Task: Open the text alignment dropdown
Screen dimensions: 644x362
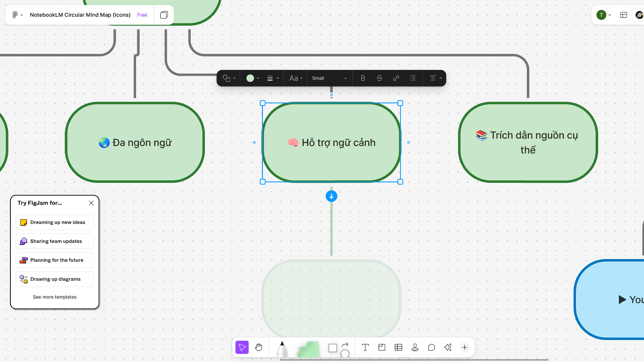Action: [436, 78]
